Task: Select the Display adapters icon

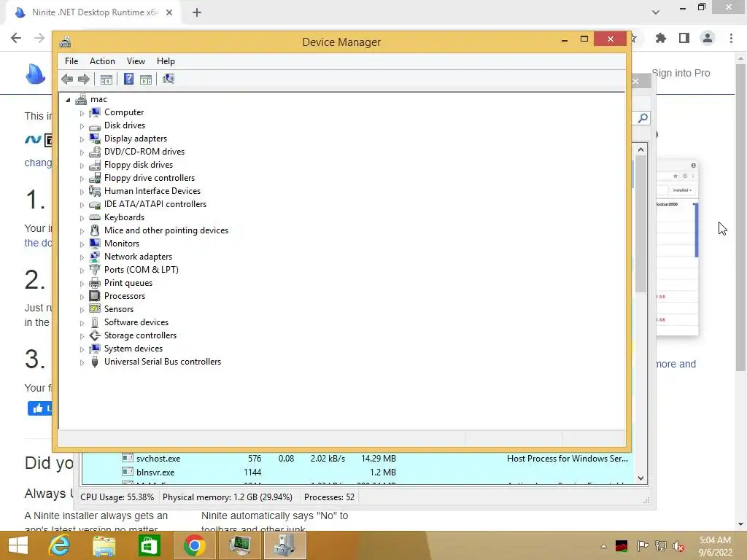Action: [95, 139]
